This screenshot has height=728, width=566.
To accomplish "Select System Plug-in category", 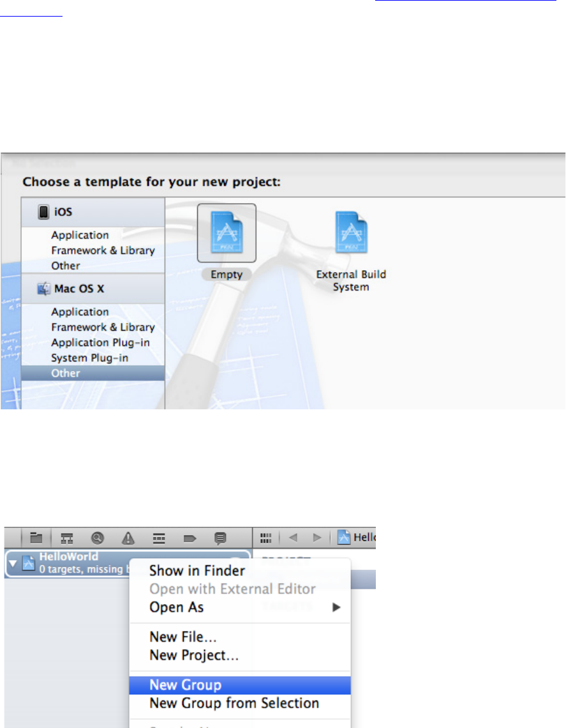I will (89, 358).
